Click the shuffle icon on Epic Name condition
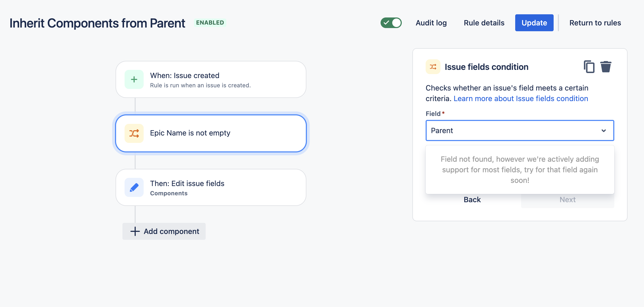 coord(134,133)
